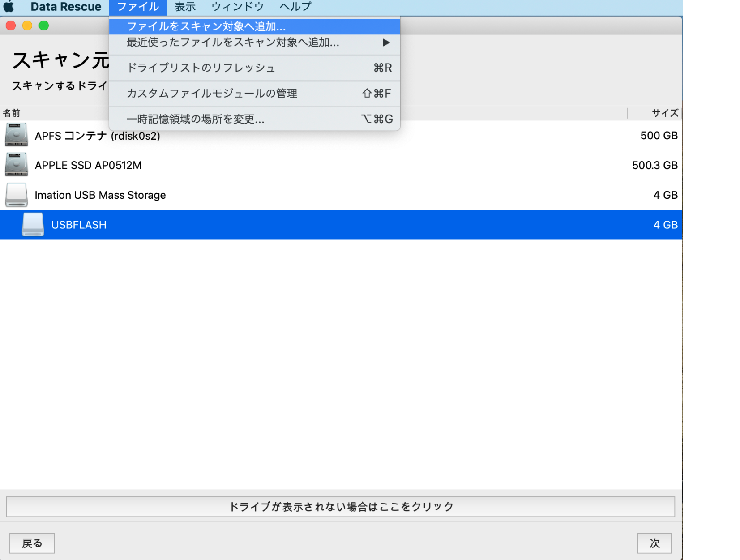Open the Apple menu

pyautogui.click(x=9, y=7)
